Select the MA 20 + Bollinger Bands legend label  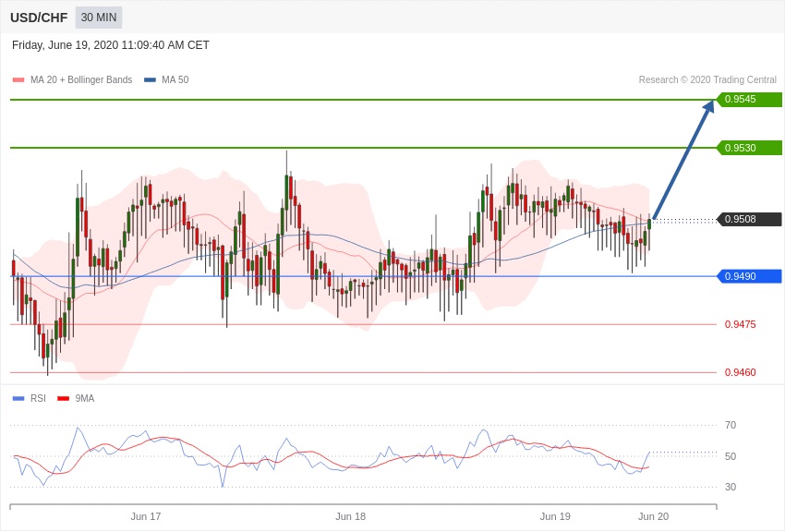click(81, 80)
